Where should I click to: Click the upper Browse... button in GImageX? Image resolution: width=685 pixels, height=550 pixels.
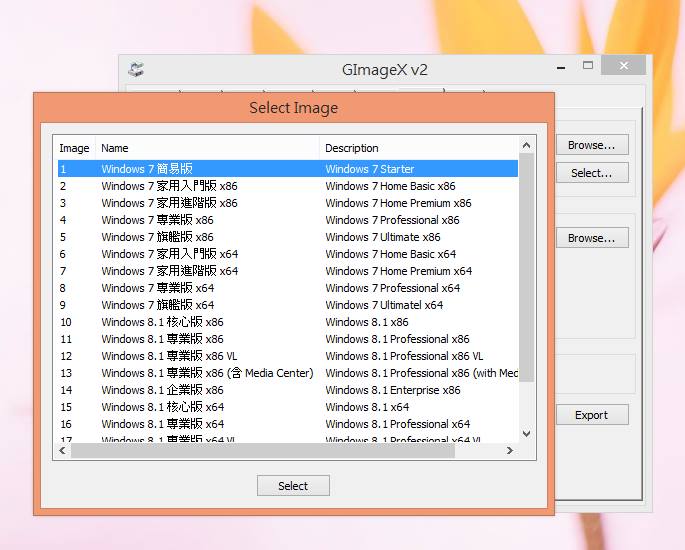point(592,145)
